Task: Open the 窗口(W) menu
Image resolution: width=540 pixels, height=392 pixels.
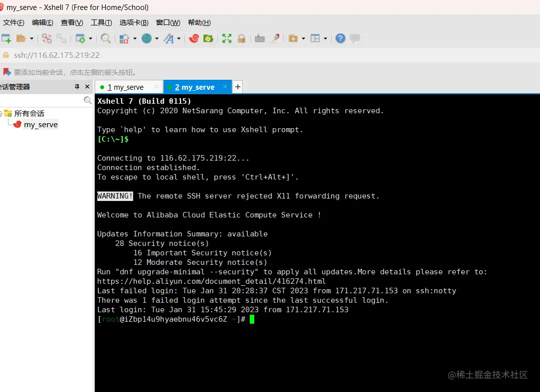Action: [x=168, y=23]
